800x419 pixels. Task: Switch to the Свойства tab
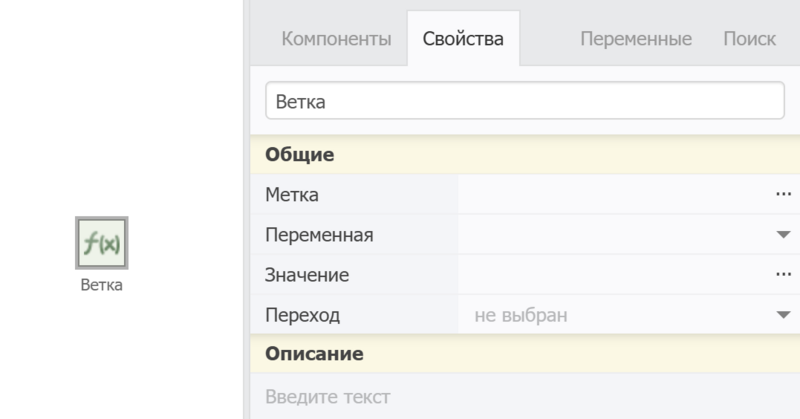click(x=463, y=39)
